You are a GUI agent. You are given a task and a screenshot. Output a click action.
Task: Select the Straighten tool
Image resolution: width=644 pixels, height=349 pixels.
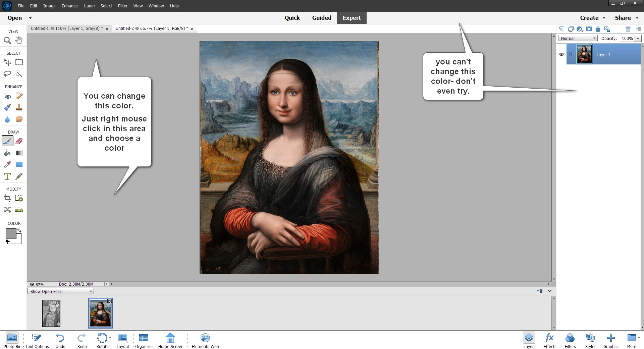[x=19, y=210]
